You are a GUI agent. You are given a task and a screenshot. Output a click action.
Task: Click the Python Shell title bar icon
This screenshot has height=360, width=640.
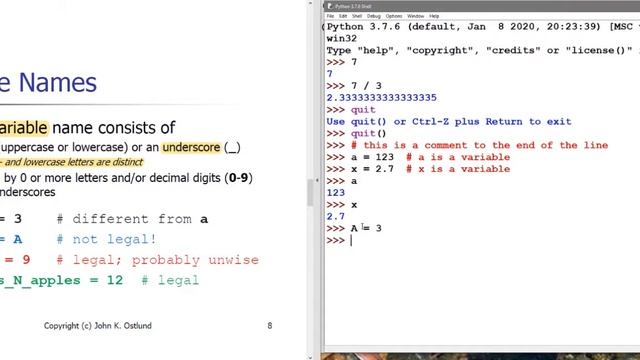(x=330, y=6)
